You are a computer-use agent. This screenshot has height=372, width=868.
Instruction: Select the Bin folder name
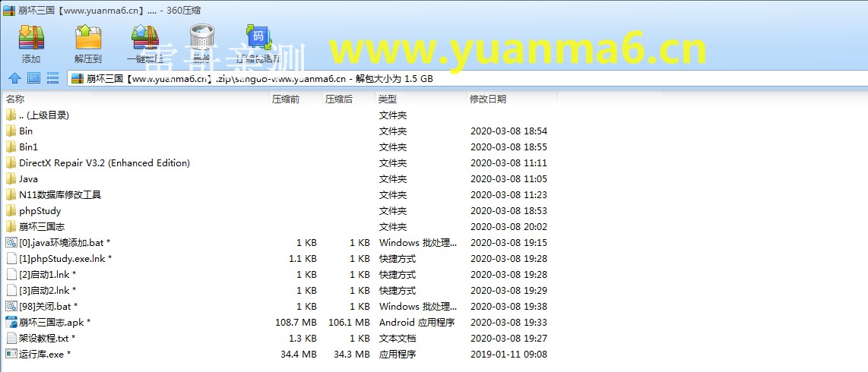26,131
